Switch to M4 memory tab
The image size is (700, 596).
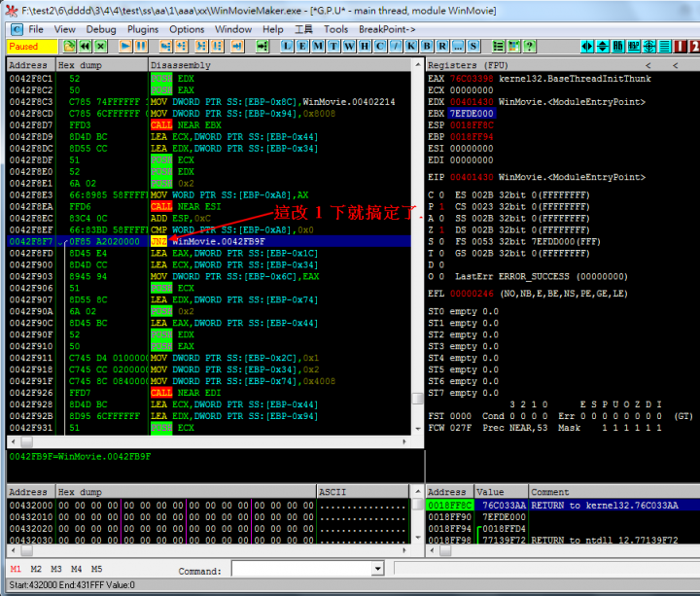(76, 569)
